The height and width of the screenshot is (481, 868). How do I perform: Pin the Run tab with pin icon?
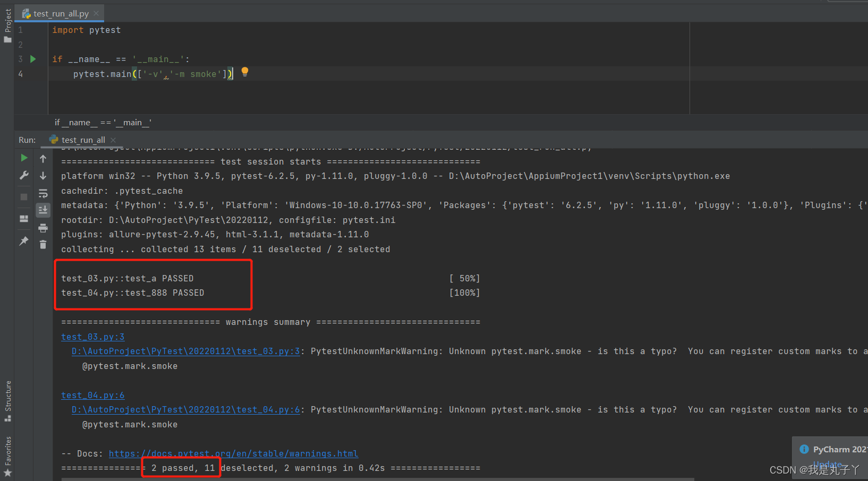click(x=24, y=241)
